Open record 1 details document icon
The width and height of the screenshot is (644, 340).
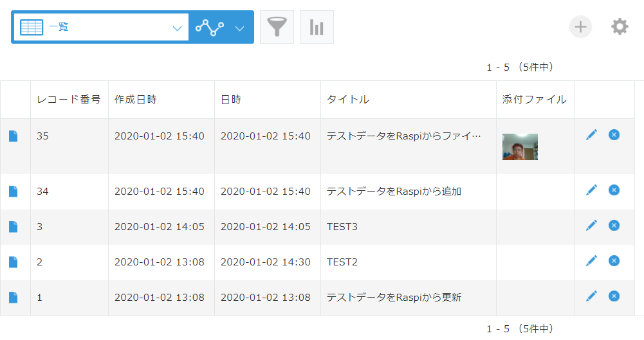13,298
